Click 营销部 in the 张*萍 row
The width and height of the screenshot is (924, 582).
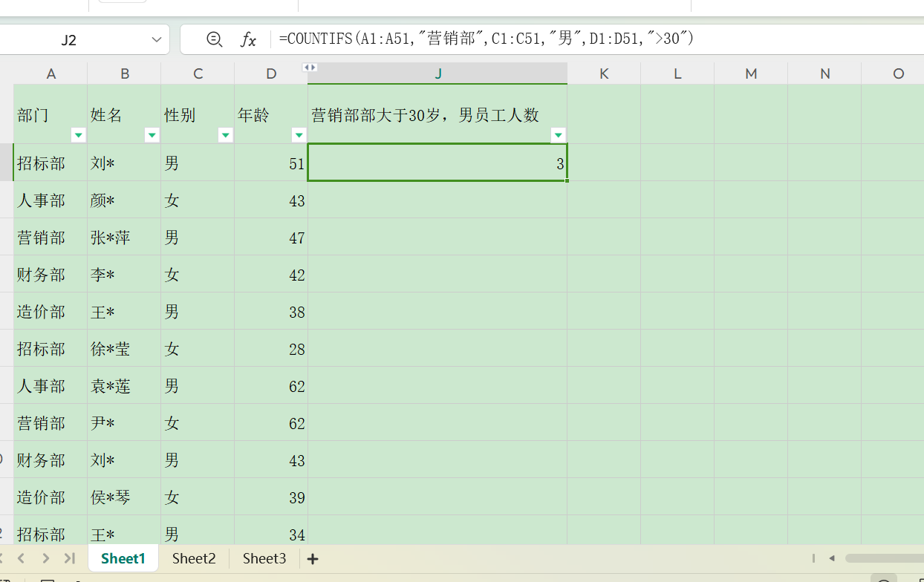click(x=51, y=238)
